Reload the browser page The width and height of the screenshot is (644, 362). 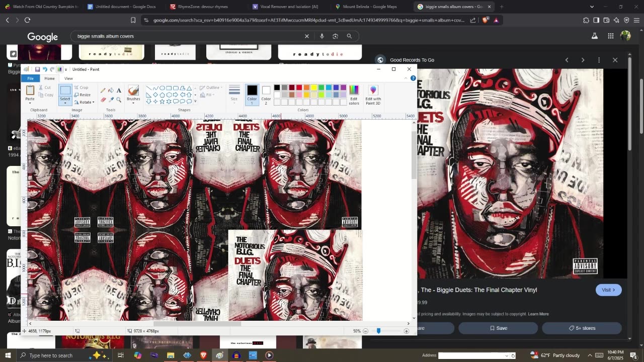[x=27, y=20]
